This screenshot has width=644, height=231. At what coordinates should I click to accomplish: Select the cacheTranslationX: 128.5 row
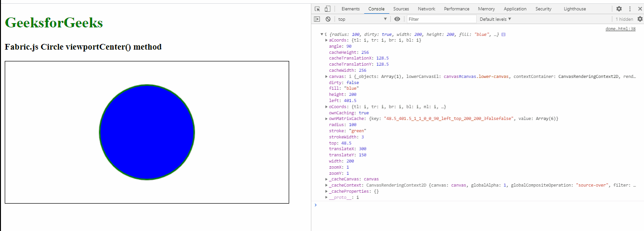(x=359, y=58)
